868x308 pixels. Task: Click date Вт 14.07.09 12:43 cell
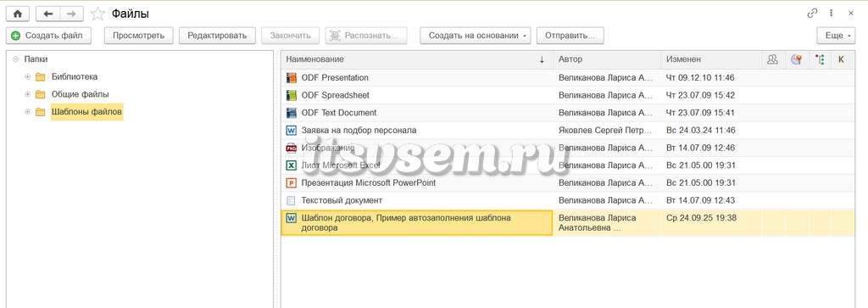tap(711, 200)
